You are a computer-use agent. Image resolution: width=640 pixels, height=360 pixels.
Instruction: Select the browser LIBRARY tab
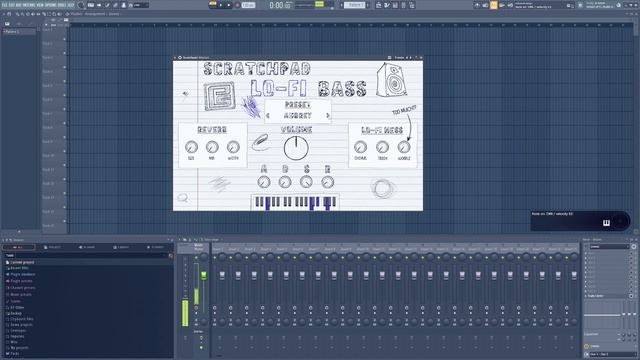click(x=121, y=247)
